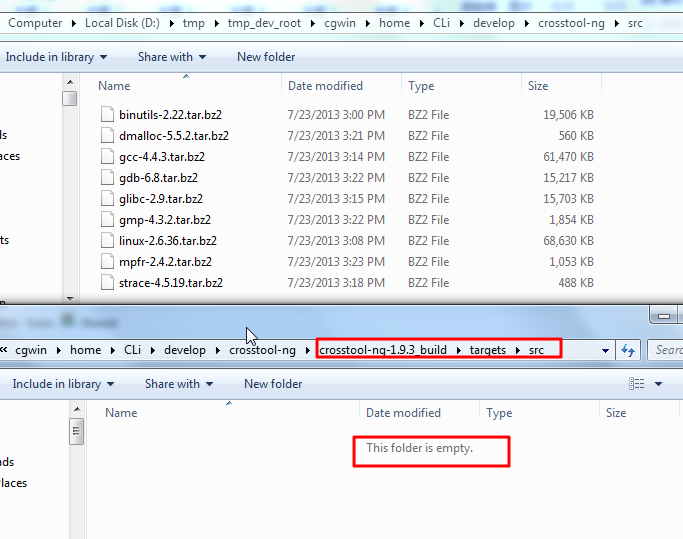Sort by Name column in upper window
This screenshot has width=683, height=539.
click(114, 86)
